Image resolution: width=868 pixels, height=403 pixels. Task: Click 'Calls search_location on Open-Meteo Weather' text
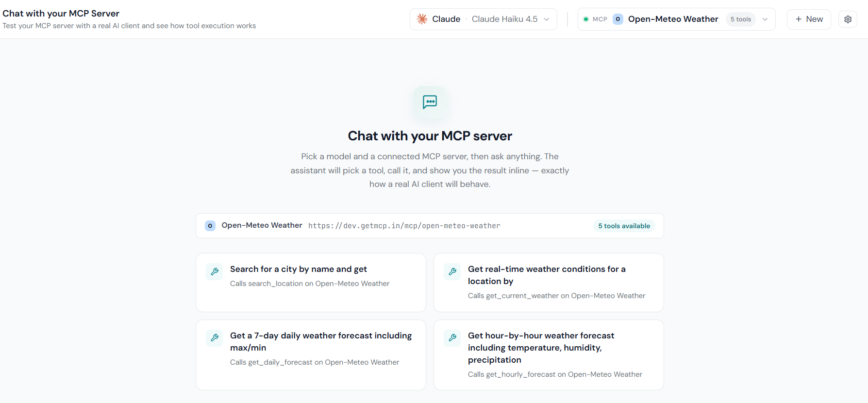tap(310, 284)
